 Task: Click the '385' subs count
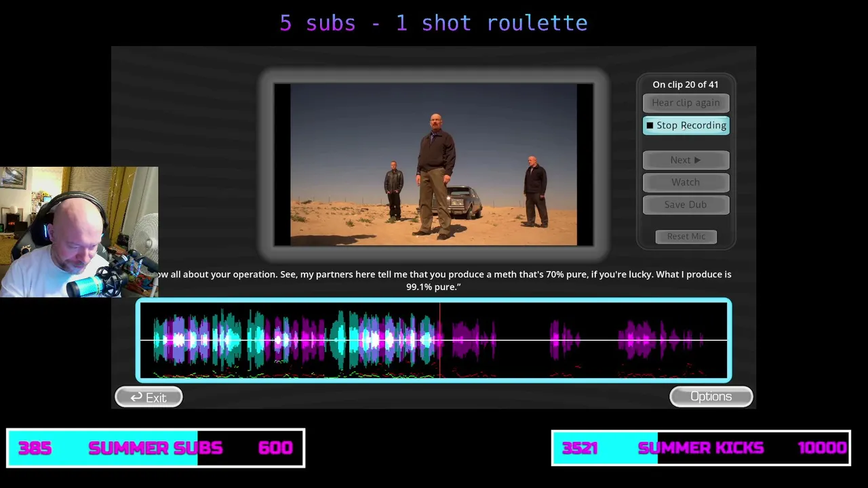tap(35, 448)
